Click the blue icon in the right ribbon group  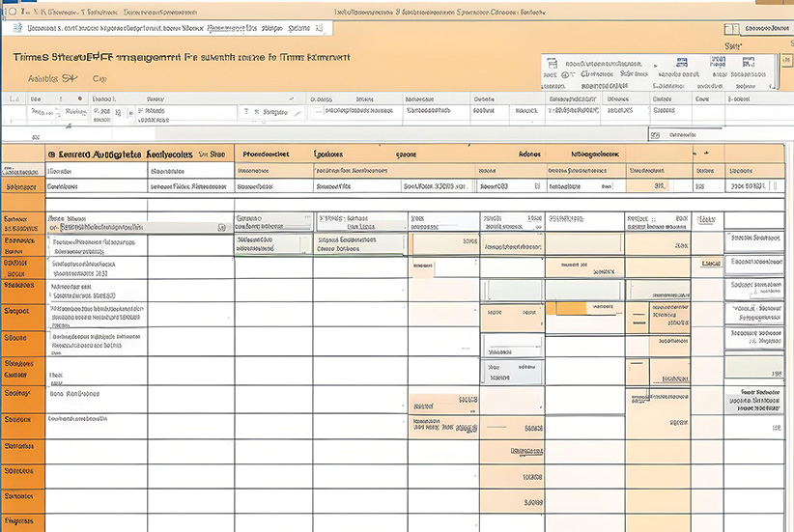point(684,63)
